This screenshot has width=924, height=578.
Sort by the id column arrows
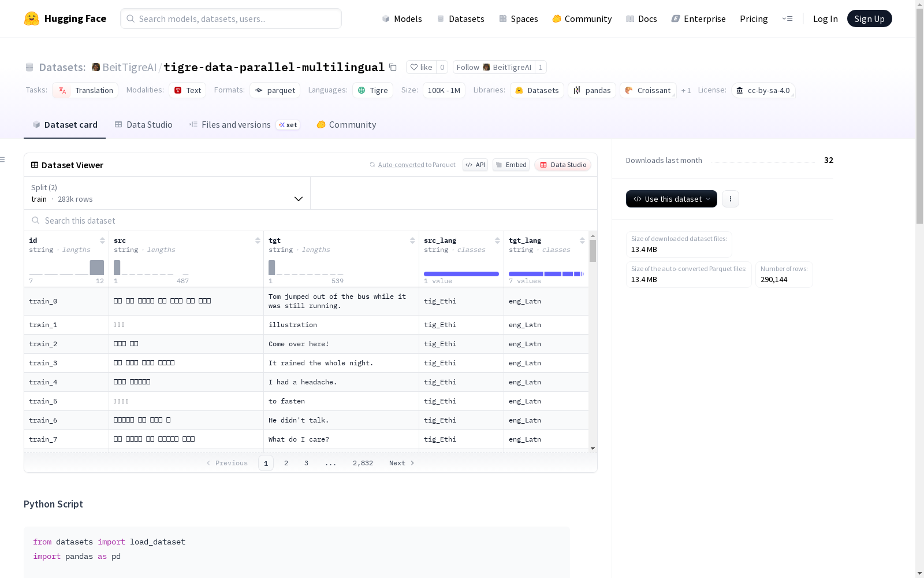[102, 240]
